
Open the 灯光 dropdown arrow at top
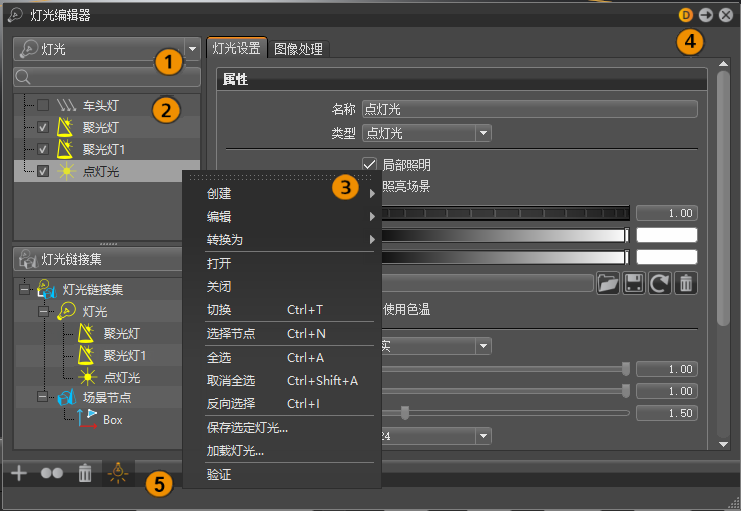pos(192,49)
